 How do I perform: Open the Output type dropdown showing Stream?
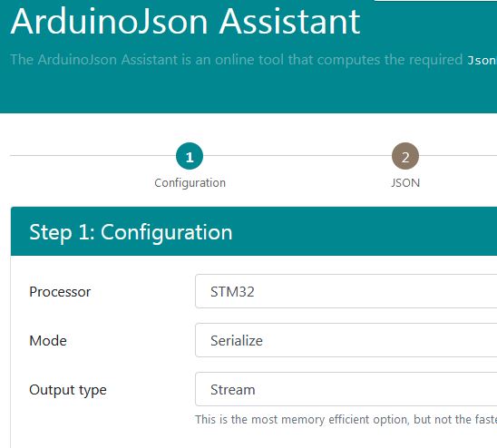pos(346,389)
